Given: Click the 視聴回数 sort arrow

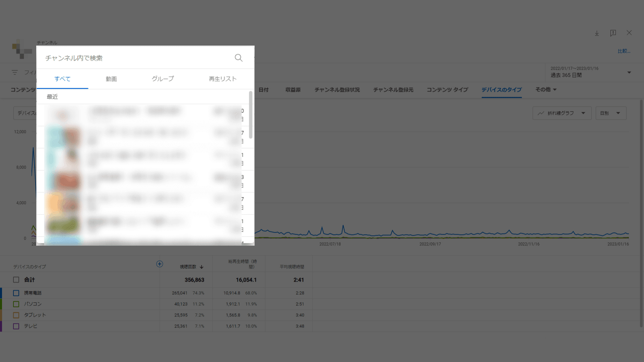Looking at the screenshot, I should pos(202,267).
